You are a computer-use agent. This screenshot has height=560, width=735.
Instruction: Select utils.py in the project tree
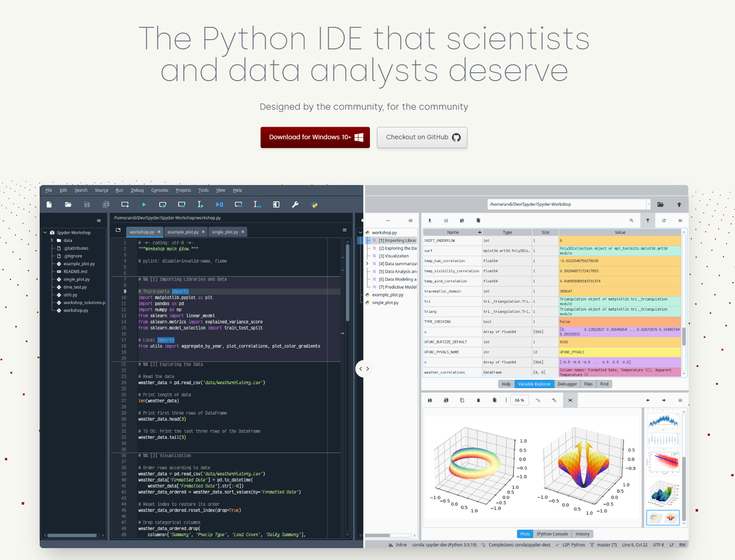70,294
